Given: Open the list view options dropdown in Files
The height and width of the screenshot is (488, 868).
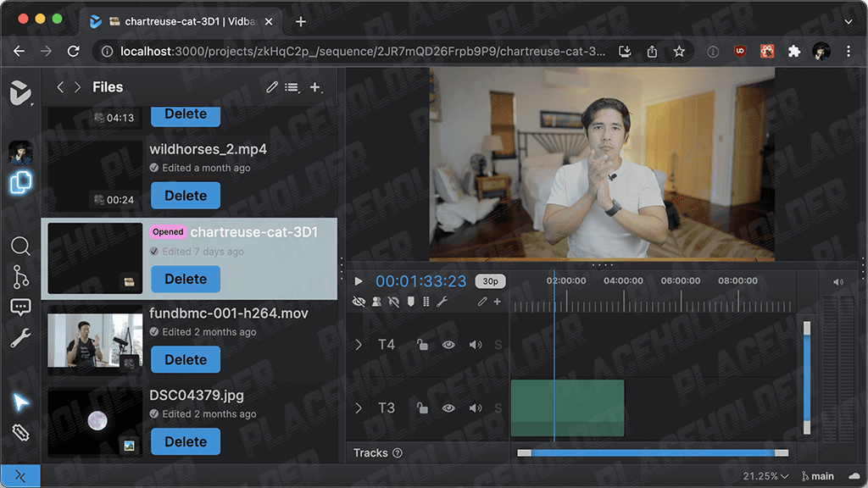Looking at the screenshot, I should click(x=292, y=87).
